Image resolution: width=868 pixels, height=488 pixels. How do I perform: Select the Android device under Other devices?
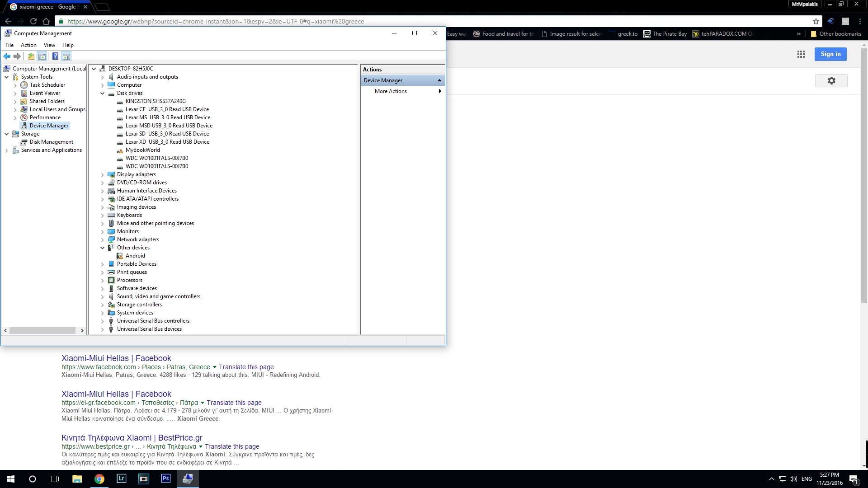coord(135,256)
